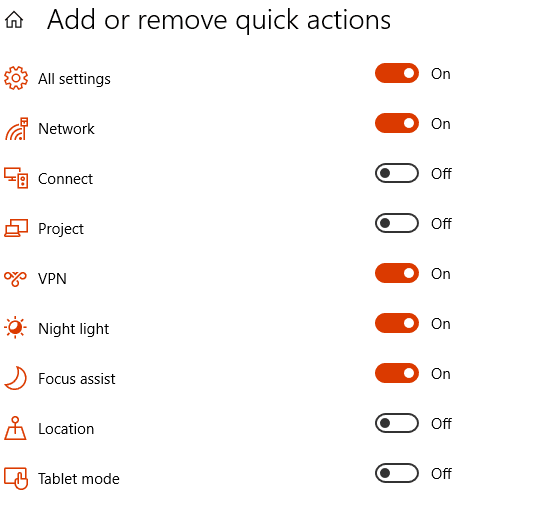Click the Network wifi icon
The height and width of the screenshot is (525, 555).
(x=16, y=129)
